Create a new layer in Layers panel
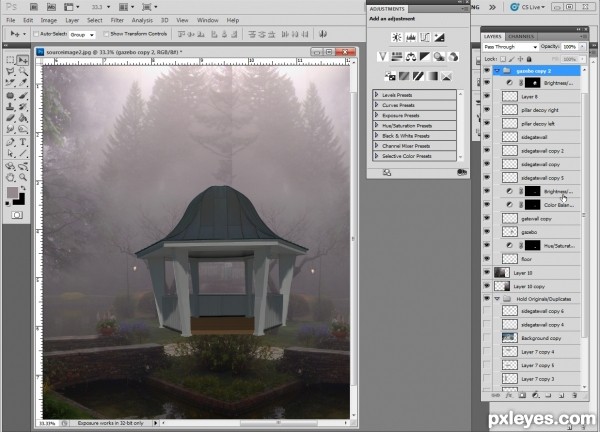 [x=561, y=396]
